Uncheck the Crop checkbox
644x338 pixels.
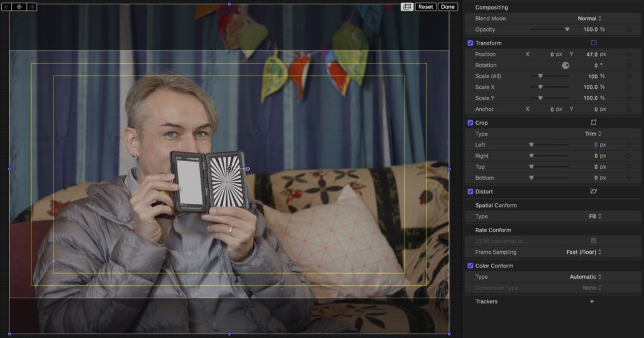tap(470, 123)
